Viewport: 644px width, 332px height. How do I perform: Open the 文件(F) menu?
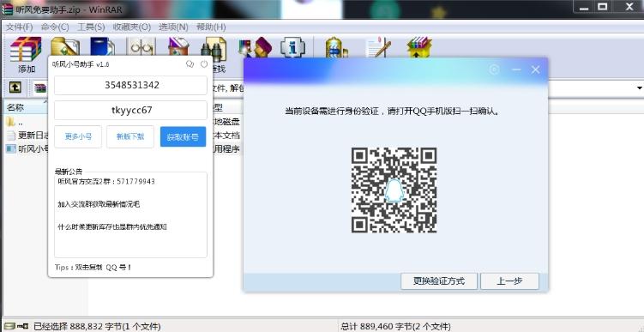pyautogui.click(x=20, y=27)
